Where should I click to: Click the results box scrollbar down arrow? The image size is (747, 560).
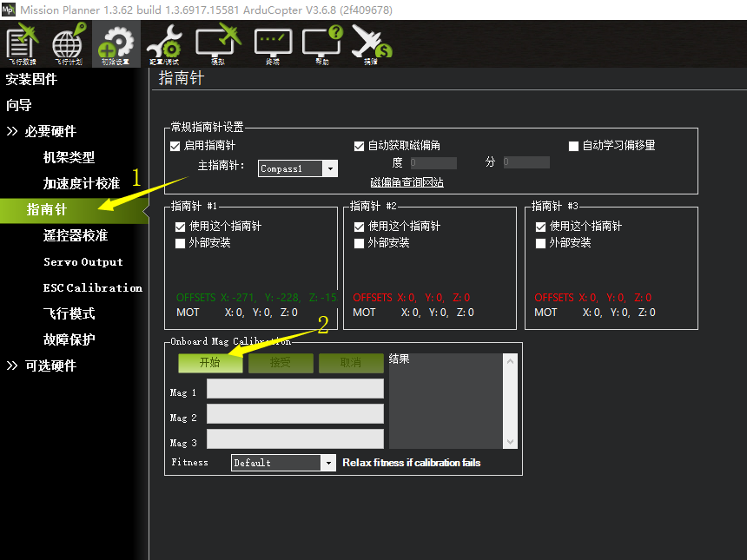510,441
